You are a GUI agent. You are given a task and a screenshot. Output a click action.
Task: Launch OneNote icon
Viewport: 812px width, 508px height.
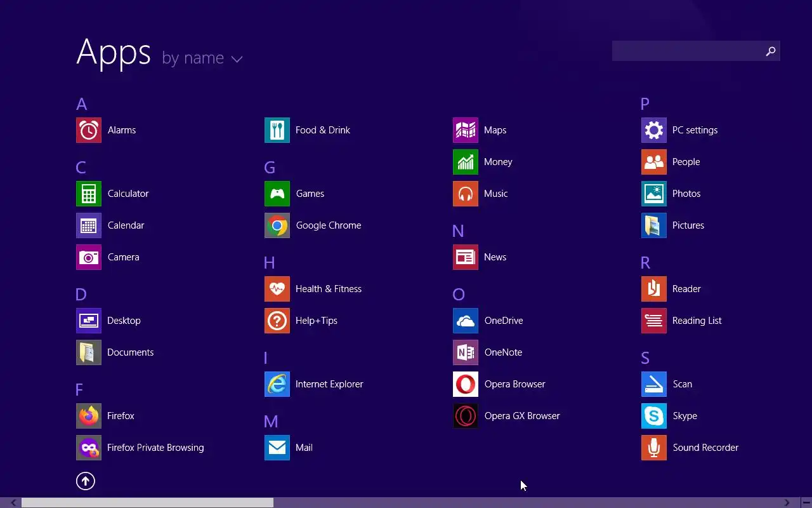click(x=466, y=352)
